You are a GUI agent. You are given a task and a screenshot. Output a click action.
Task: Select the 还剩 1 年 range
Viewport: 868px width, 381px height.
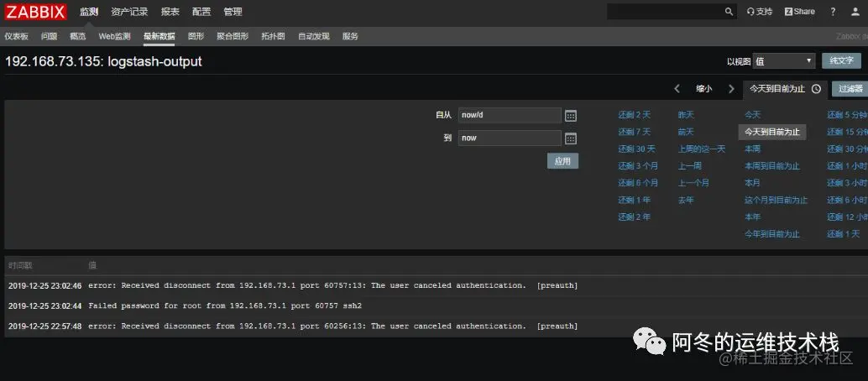(635, 201)
